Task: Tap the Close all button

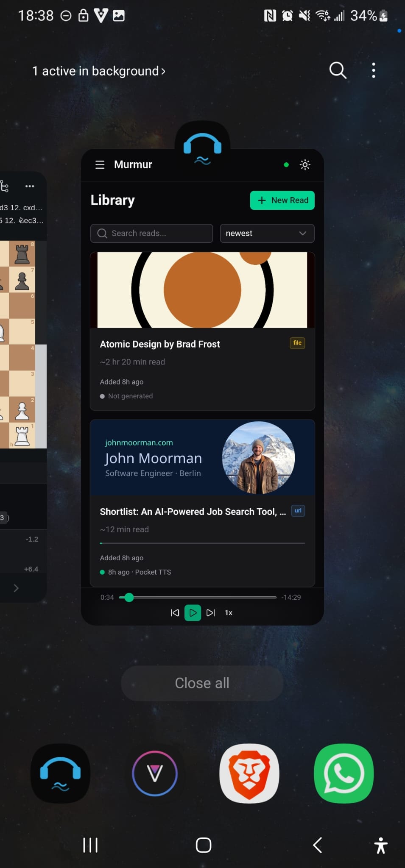Action: pos(202,683)
